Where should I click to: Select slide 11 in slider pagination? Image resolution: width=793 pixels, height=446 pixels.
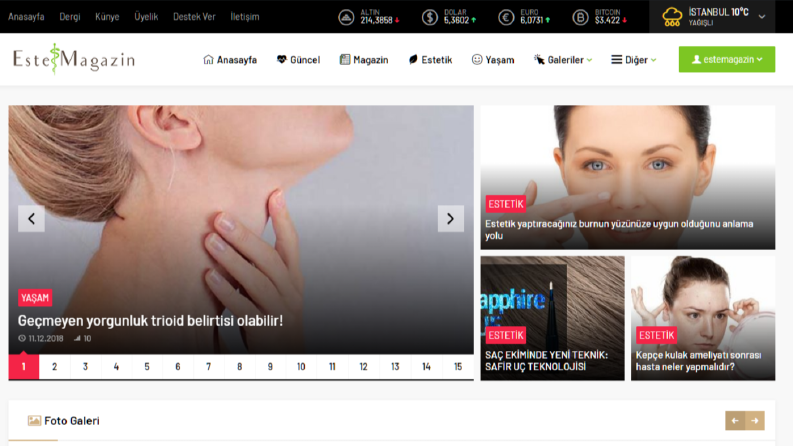click(332, 367)
